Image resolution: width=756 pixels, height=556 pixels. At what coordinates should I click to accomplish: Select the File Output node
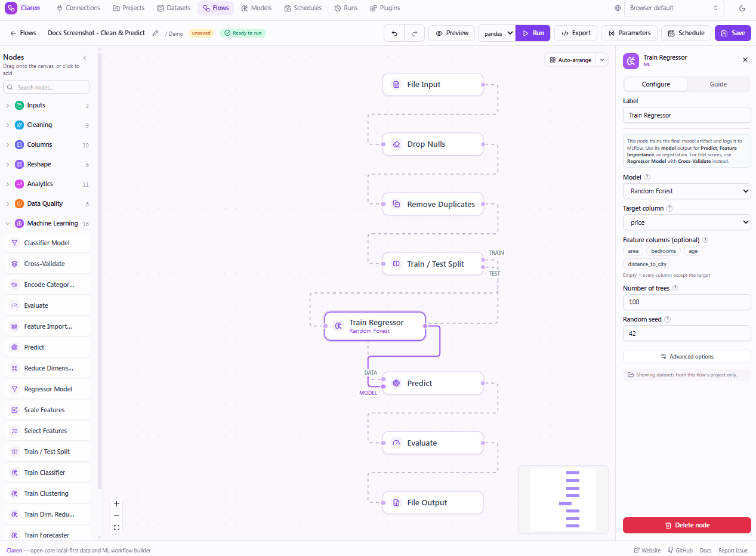tap(433, 502)
